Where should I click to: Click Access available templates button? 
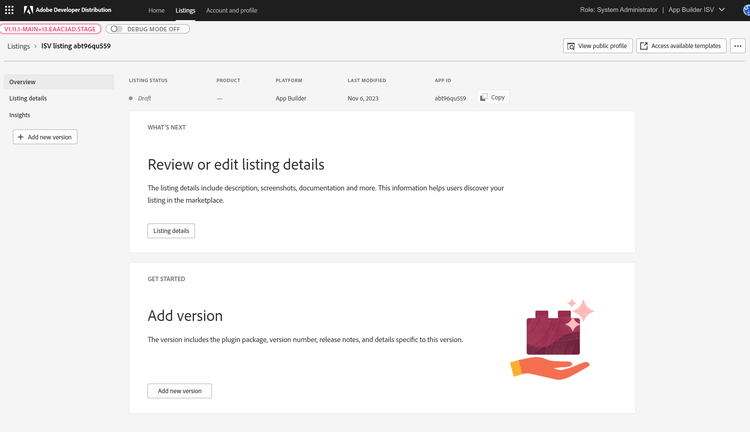click(681, 46)
